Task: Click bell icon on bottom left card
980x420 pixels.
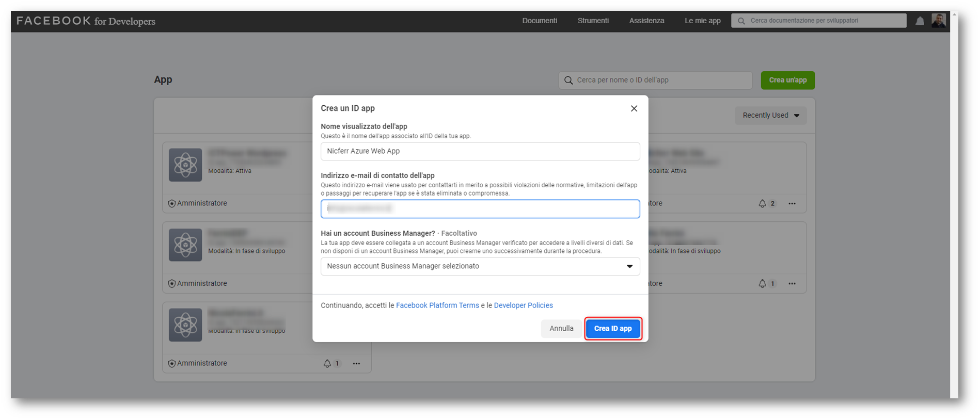Action: [327, 364]
